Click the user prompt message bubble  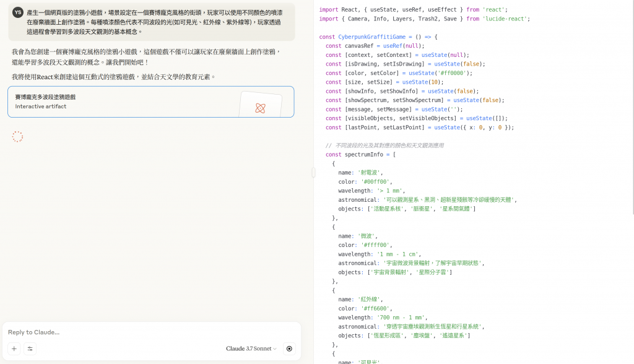pos(152,22)
